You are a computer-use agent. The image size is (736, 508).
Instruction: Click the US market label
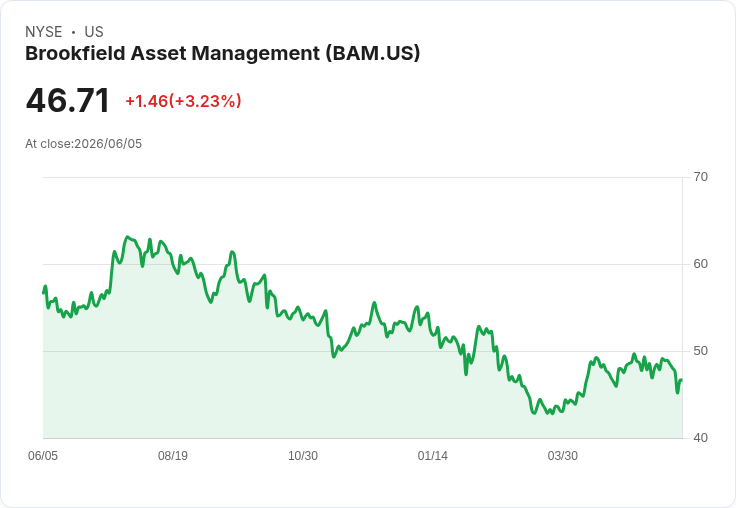94,32
